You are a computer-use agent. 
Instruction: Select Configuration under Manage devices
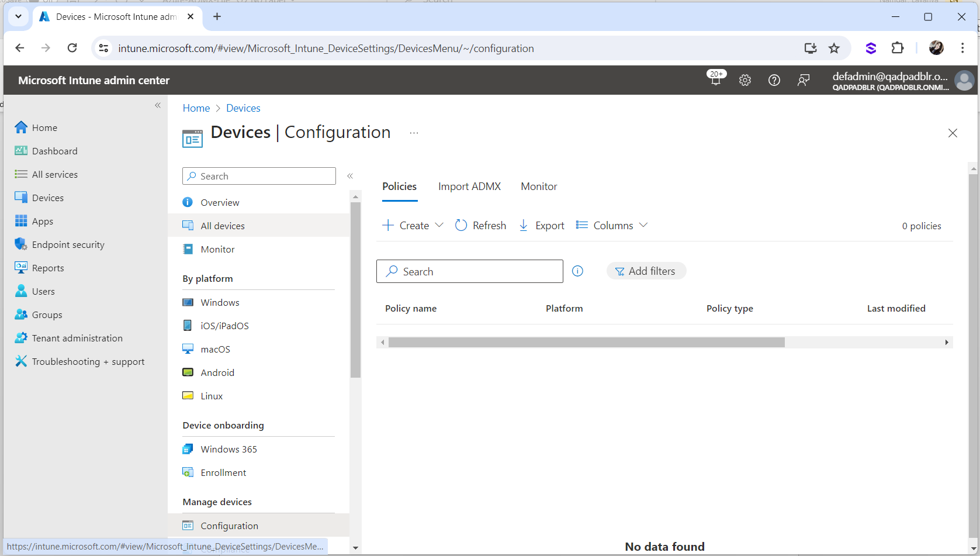259,526
